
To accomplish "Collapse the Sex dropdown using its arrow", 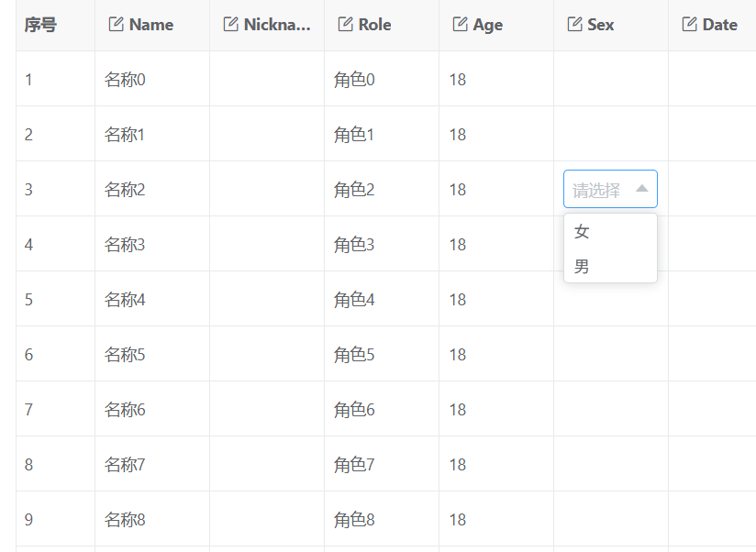I will [641, 189].
